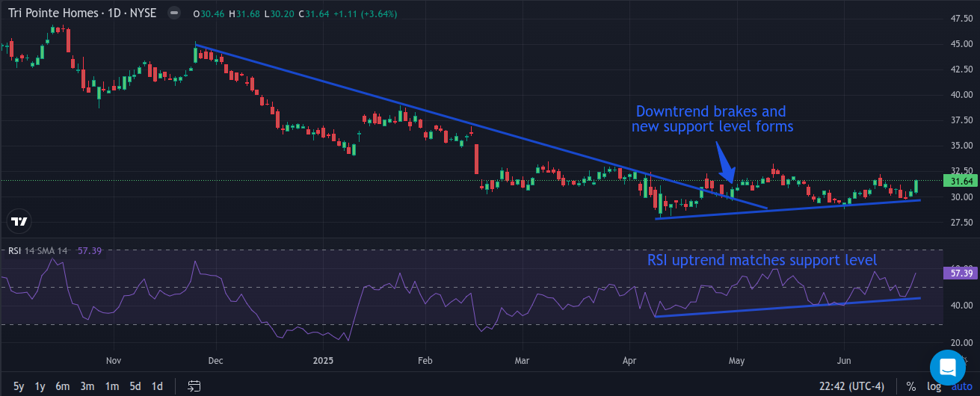Select the 1m date range
This screenshot has height=396, width=980.
(x=112, y=386)
